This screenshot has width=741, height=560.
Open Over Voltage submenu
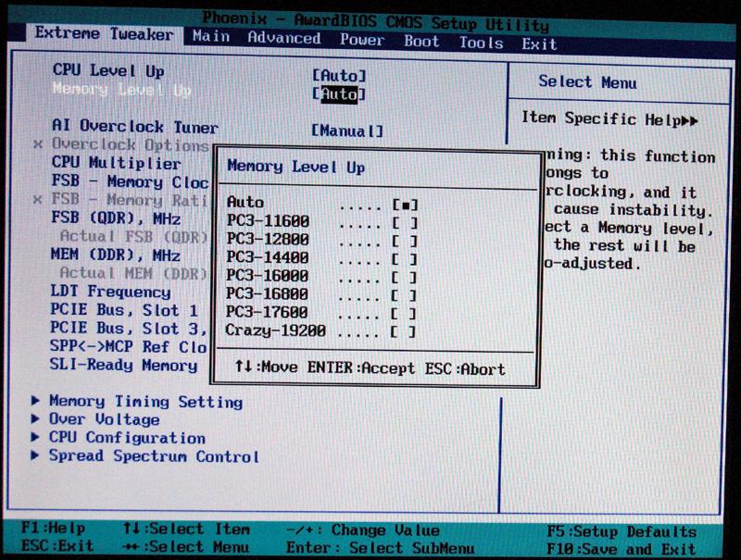[x=105, y=419]
